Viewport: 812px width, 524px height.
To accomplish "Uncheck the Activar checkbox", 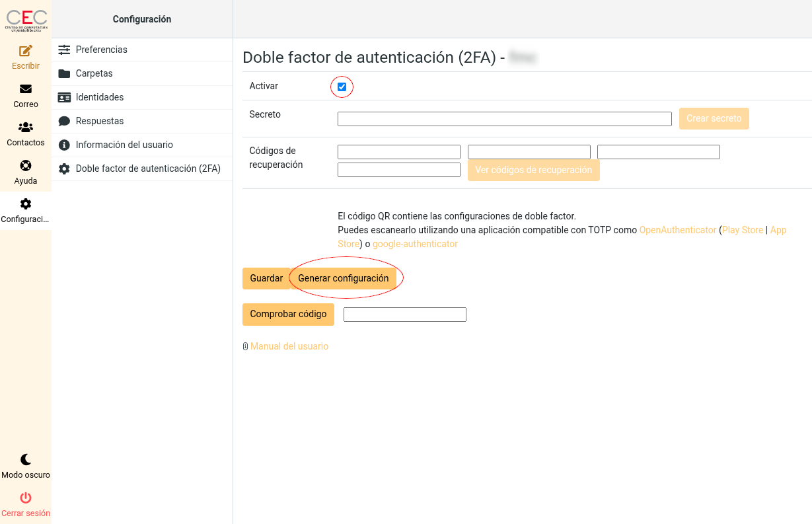I will (x=342, y=87).
